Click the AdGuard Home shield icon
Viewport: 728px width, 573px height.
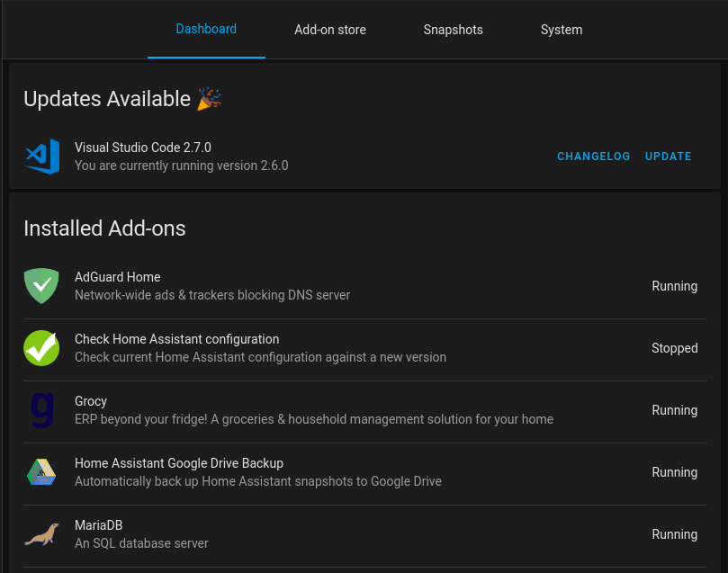pyautogui.click(x=41, y=286)
